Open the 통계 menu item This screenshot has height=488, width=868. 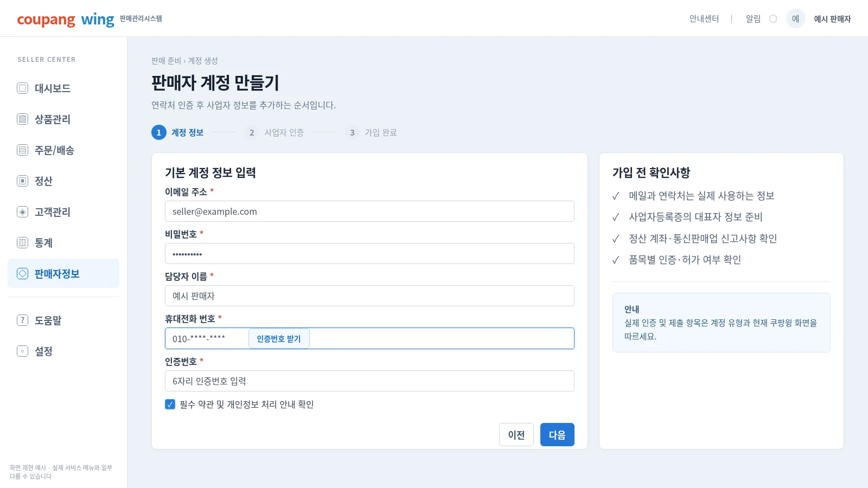(63, 242)
